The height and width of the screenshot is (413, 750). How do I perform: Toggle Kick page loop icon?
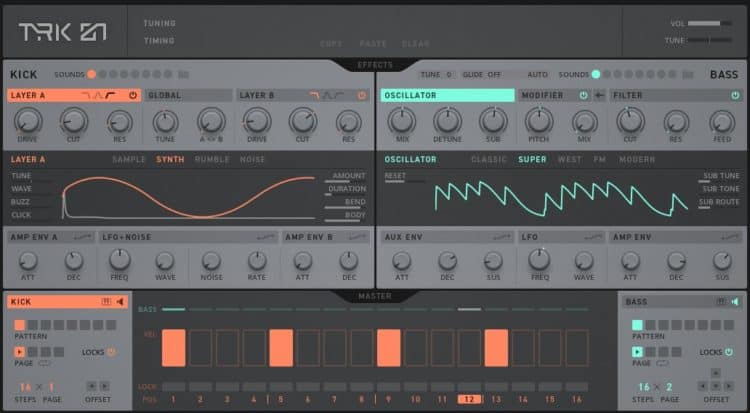44,363
